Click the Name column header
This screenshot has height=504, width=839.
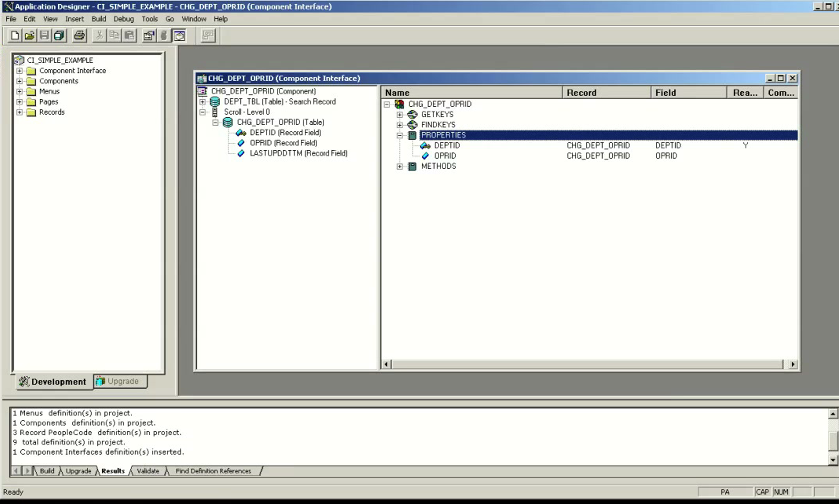(x=472, y=93)
